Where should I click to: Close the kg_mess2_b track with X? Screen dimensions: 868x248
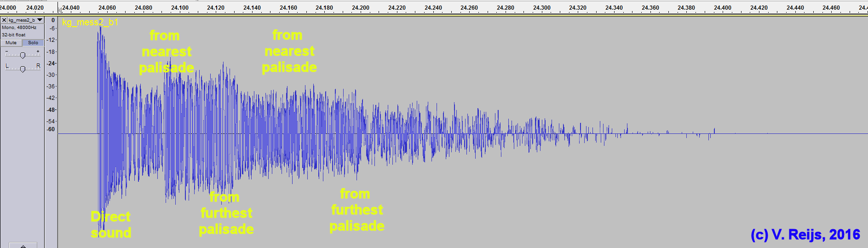[x=4, y=20]
